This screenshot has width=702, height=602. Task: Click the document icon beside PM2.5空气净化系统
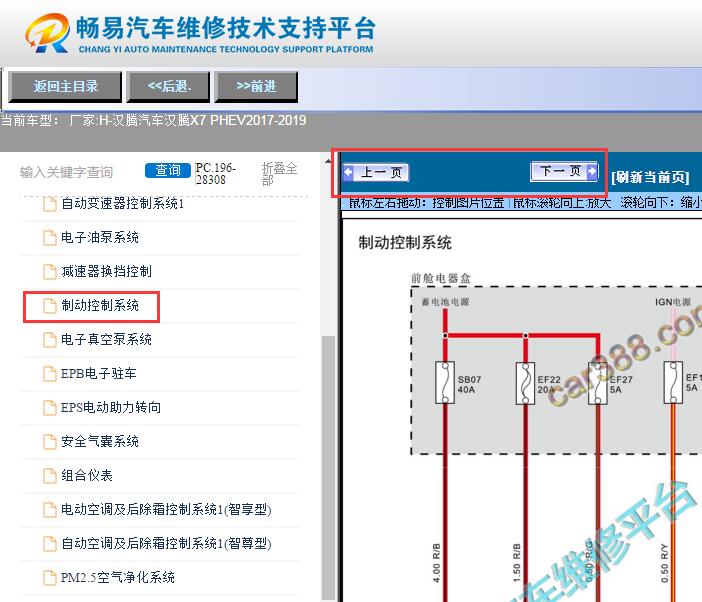tap(50, 578)
